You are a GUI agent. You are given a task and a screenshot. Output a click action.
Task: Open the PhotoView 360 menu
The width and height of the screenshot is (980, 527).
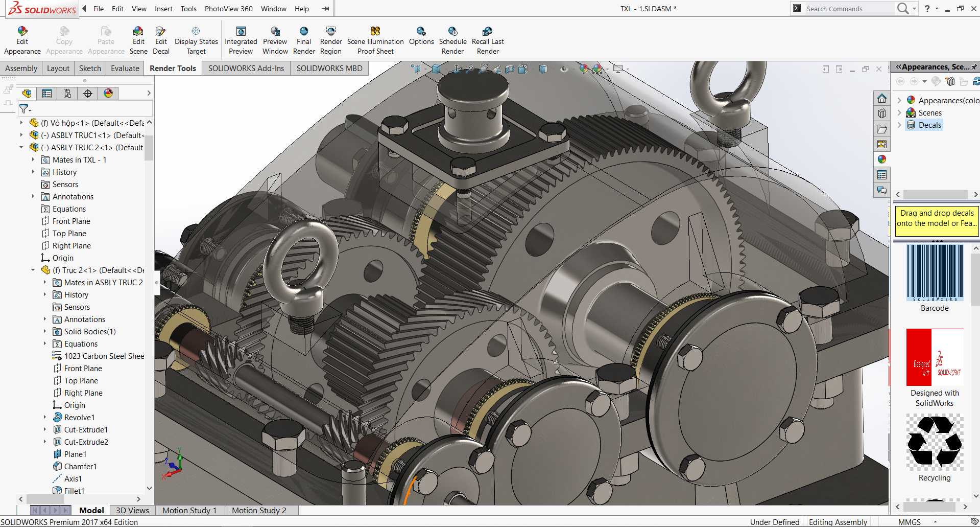(x=228, y=9)
